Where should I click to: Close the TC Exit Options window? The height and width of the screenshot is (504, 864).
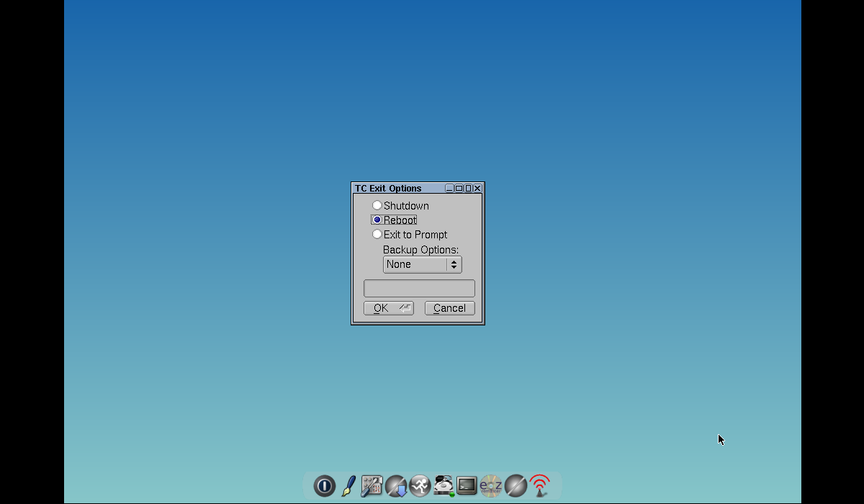477,189
